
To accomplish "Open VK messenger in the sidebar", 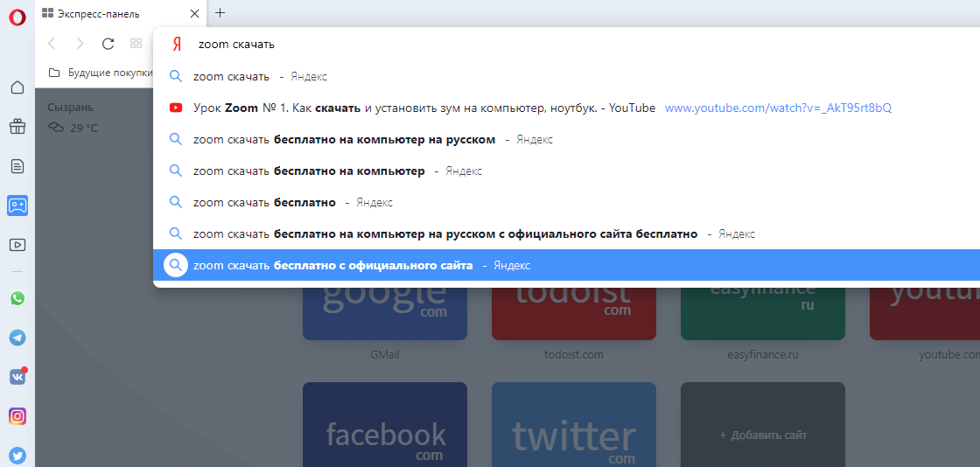I will pos(17,376).
